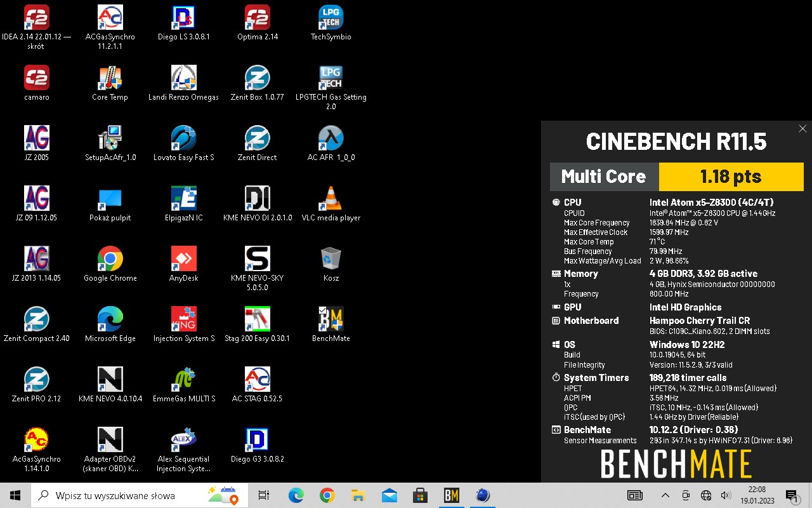
Task: Launch the Lovato Easy Fast S icon
Action: pyautogui.click(x=183, y=138)
